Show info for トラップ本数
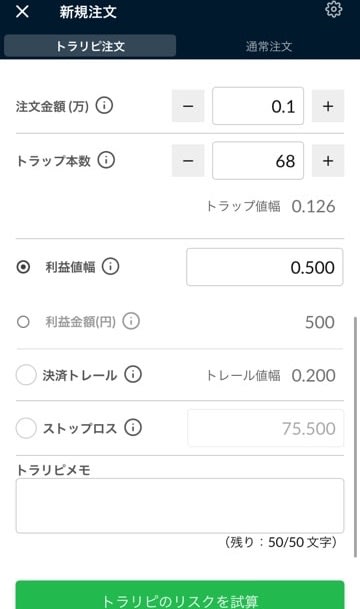This screenshot has width=360, height=609. (x=106, y=160)
